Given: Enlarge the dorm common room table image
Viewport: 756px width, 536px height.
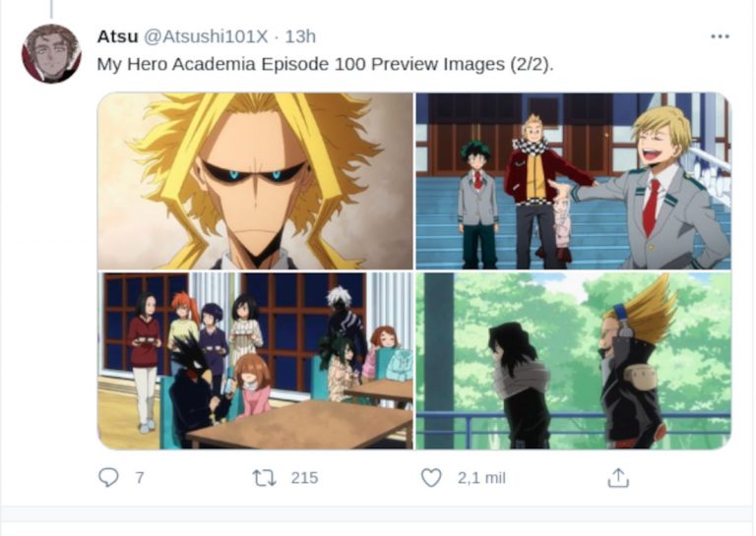Looking at the screenshot, I should point(255,361).
